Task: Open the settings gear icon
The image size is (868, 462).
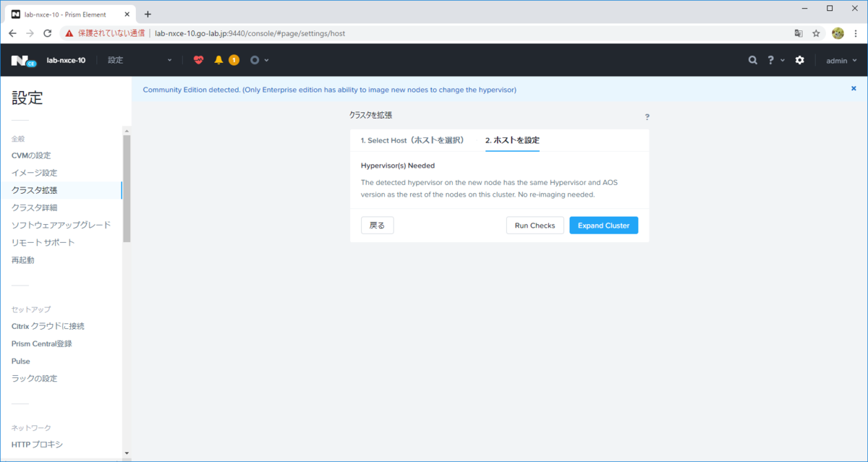Action: pyautogui.click(x=799, y=60)
